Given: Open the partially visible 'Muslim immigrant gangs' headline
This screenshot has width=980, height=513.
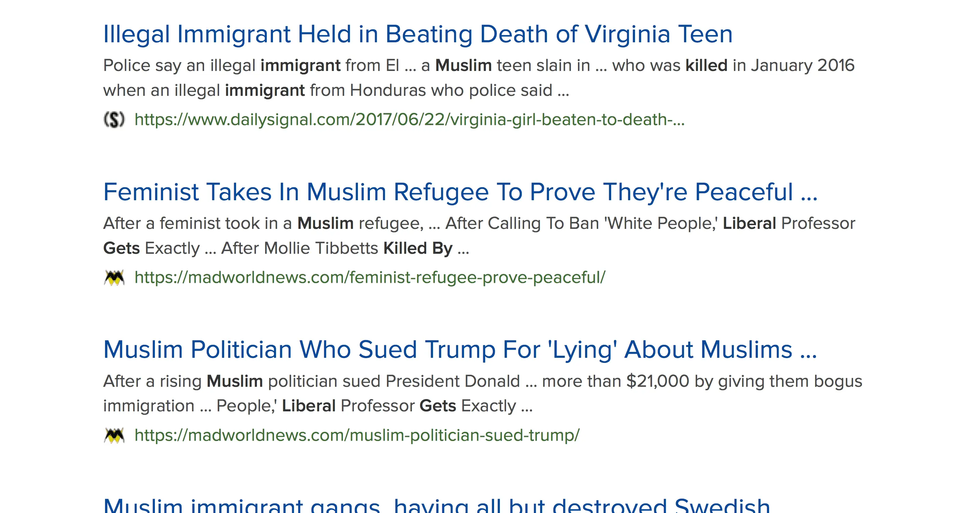Looking at the screenshot, I should coord(436,507).
